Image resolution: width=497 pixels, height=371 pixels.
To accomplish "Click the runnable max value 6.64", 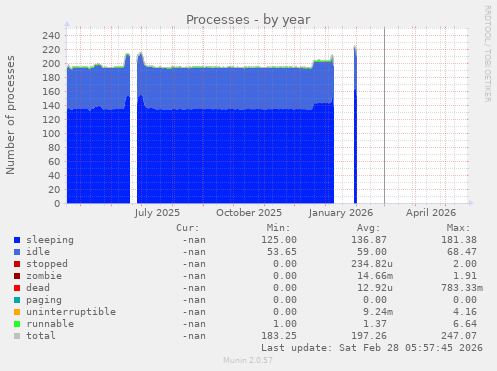I will point(465,324).
